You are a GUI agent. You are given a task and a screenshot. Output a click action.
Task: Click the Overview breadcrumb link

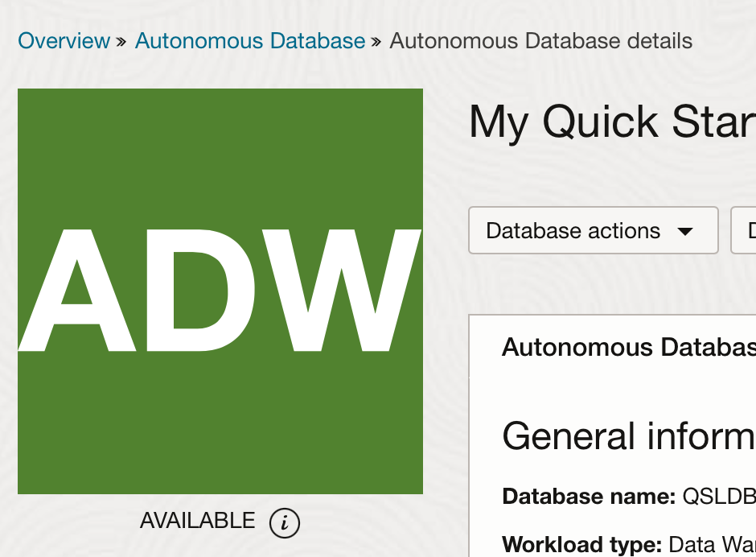(64, 41)
